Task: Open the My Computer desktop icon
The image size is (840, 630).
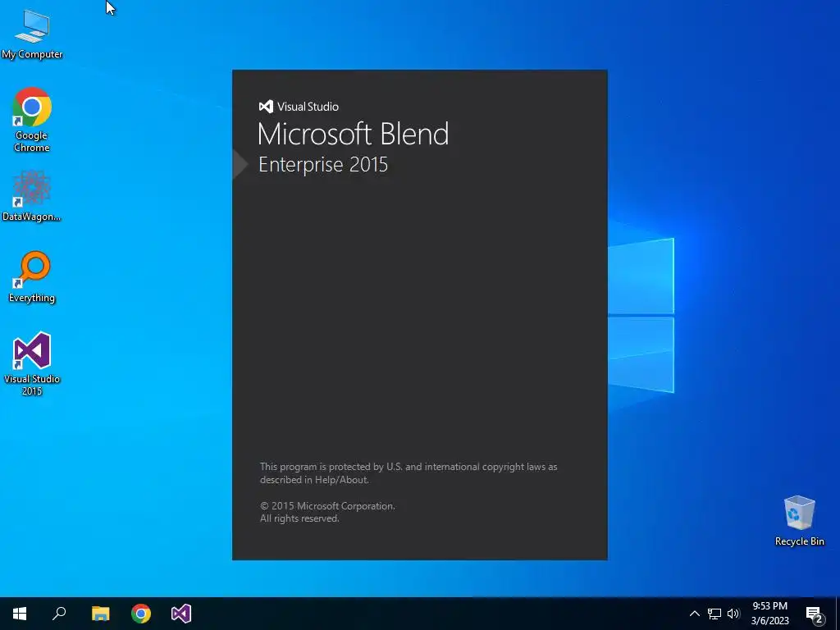Action: click(x=32, y=34)
